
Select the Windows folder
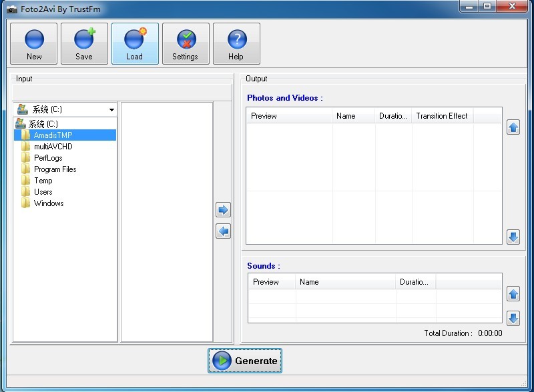(x=49, y=203)
